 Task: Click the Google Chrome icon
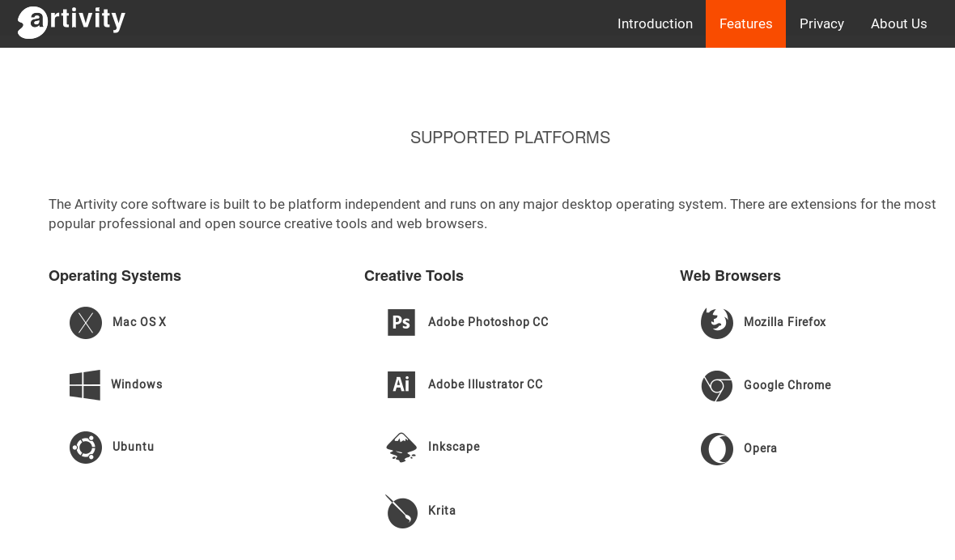[717, 386]
